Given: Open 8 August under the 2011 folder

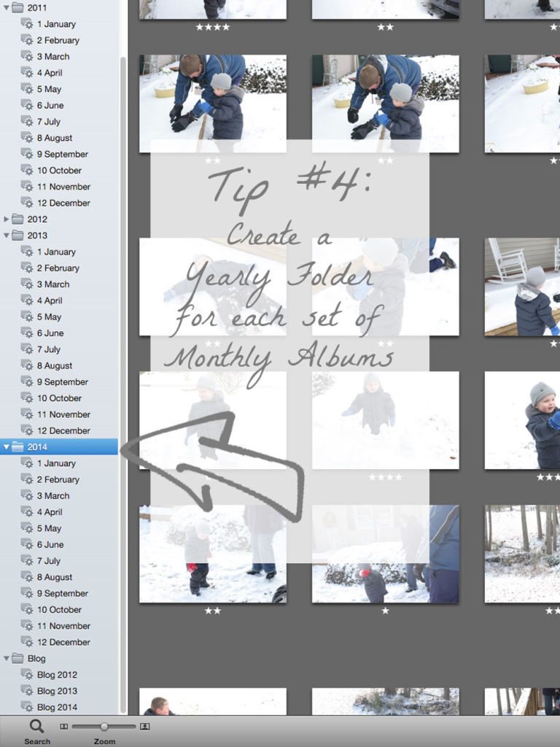Looking at the screenshot, I should tap(55, 138).
